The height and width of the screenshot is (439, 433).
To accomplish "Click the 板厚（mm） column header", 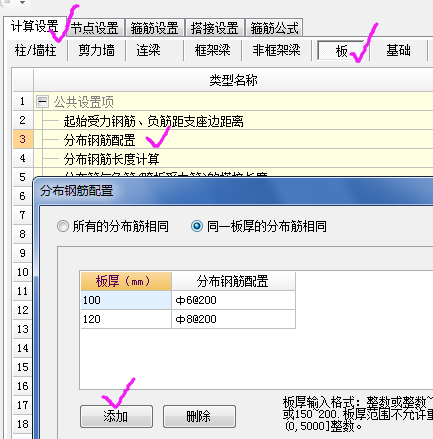I will 126,281.
